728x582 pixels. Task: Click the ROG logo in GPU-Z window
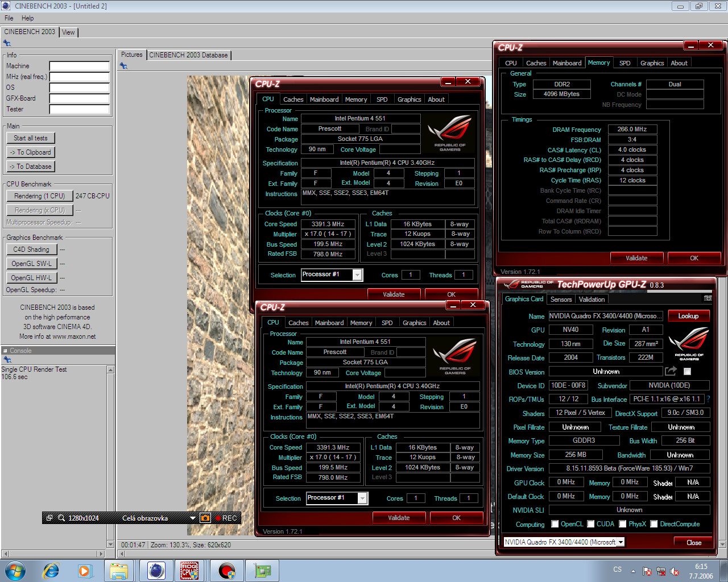coord(689,343)
